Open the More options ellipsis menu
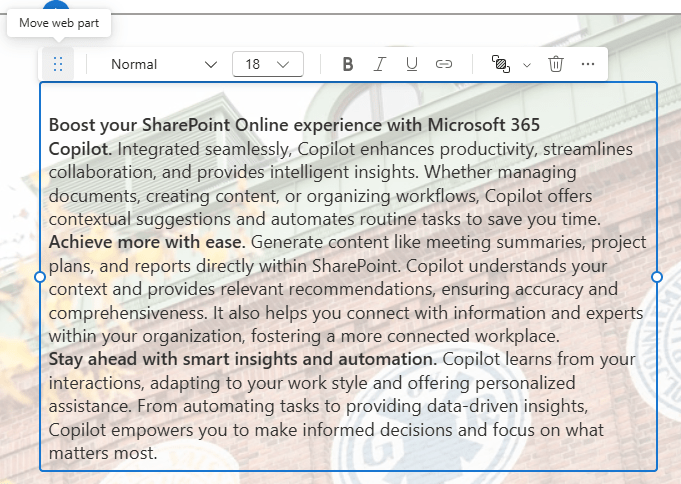This screenshot has height=484, width=681. [x=588, y=64]
